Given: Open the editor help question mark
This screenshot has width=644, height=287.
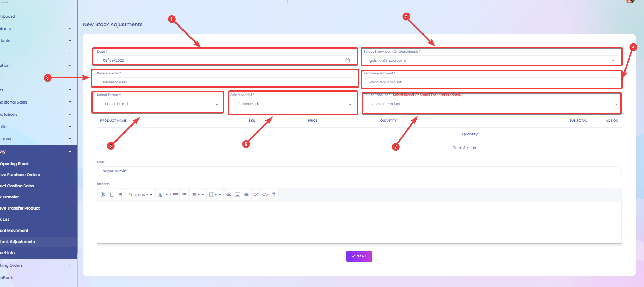Looking at the screenshot, I should coord(274,195).
